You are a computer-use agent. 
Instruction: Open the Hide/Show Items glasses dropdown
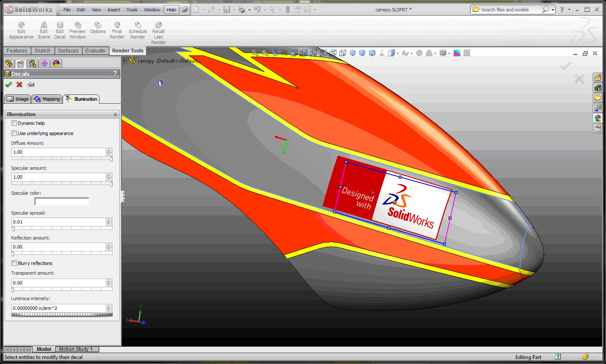pos(411,53)
